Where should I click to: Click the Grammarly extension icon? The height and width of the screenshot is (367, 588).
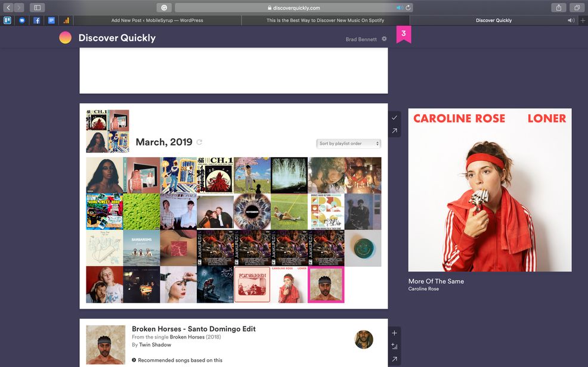point(164,8)
